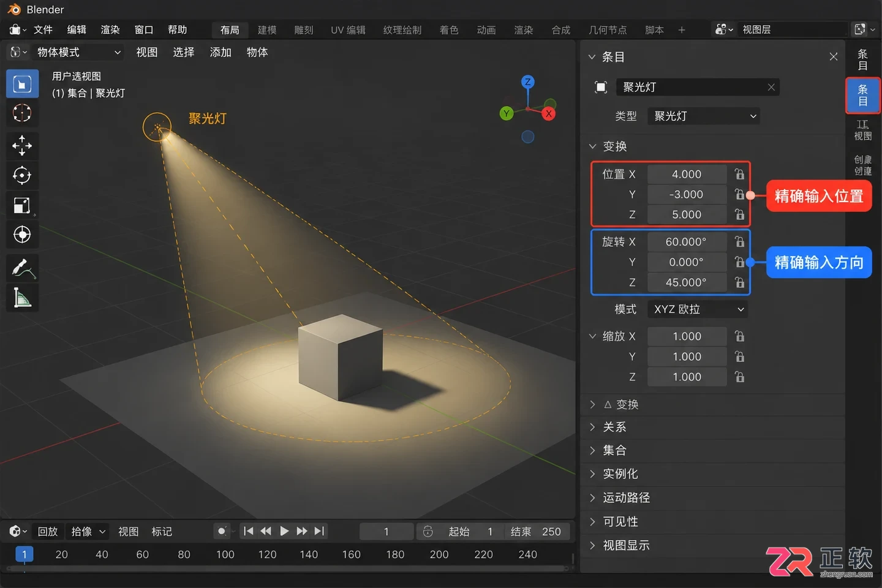Image resolution: width=882 pixels, height=588 pixels.
Task: Lock the scale Y value
Action: pos(740,356)
